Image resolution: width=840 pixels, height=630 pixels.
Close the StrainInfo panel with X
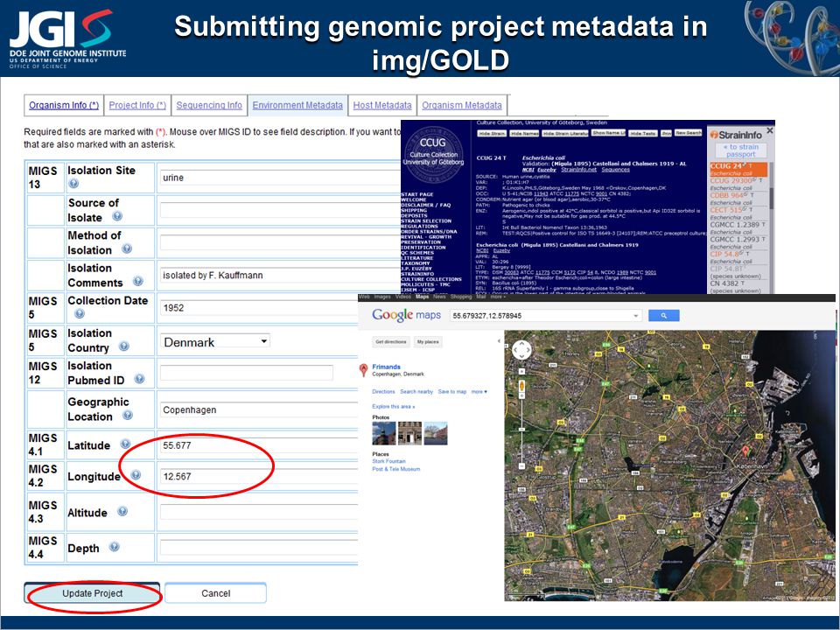(x=770, y=130)
